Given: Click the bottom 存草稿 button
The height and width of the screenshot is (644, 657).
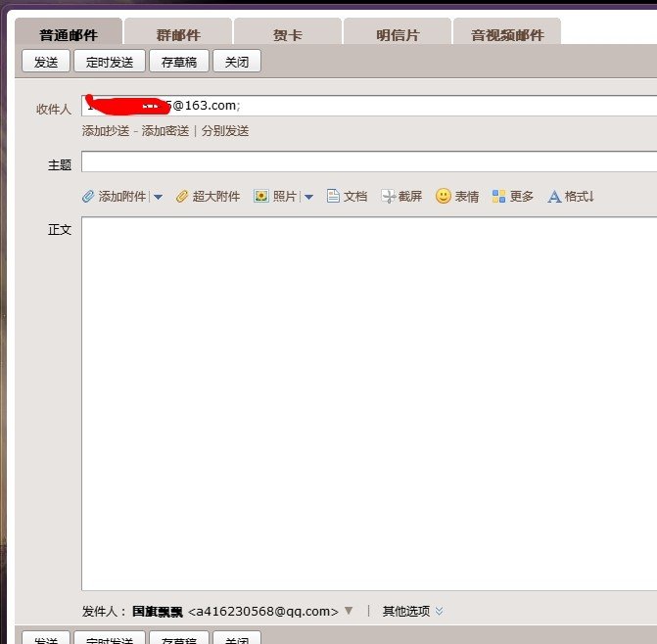Looking at the screenshot, I should [179, 638].
